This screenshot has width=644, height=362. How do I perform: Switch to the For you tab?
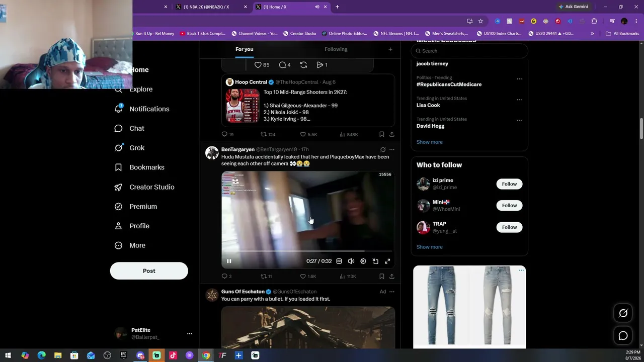click(244, 49)
